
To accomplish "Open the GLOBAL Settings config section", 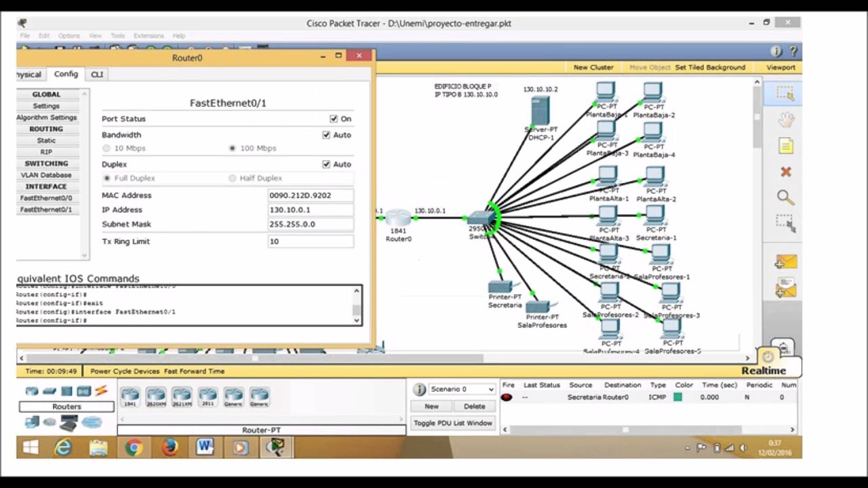I will 46,106.
